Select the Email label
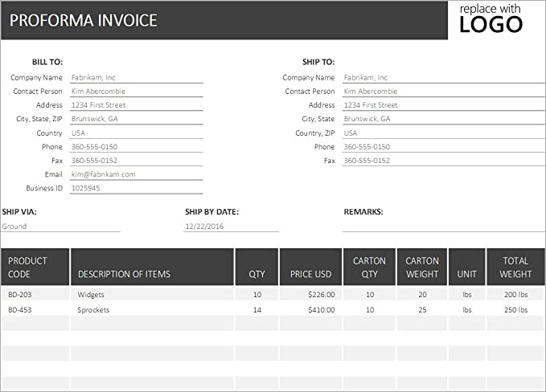 [x=53, y=174]
